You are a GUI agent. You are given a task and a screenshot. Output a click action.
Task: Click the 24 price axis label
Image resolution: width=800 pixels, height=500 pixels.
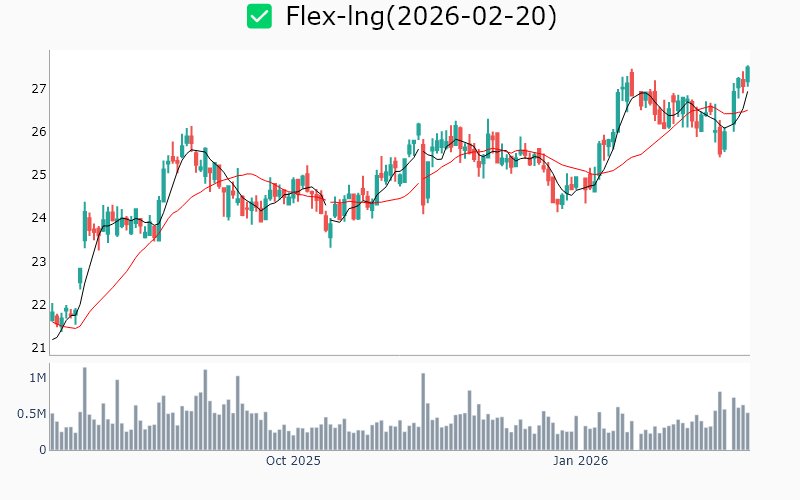[37, 218]
